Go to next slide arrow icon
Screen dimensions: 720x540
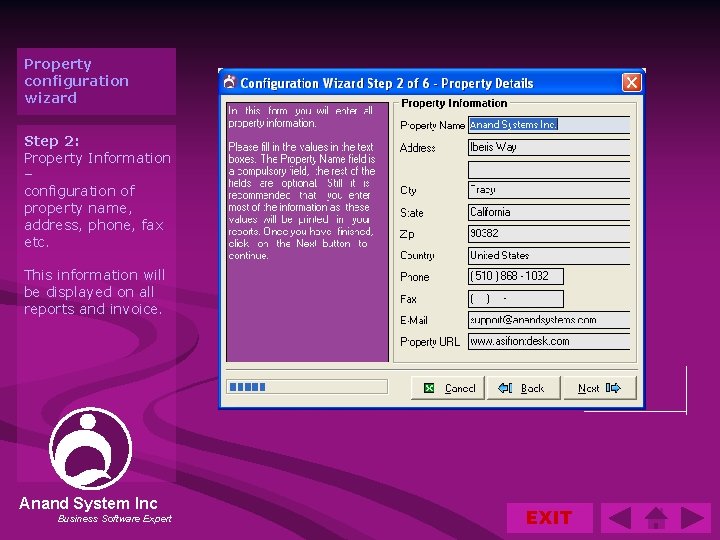[692, 518]
